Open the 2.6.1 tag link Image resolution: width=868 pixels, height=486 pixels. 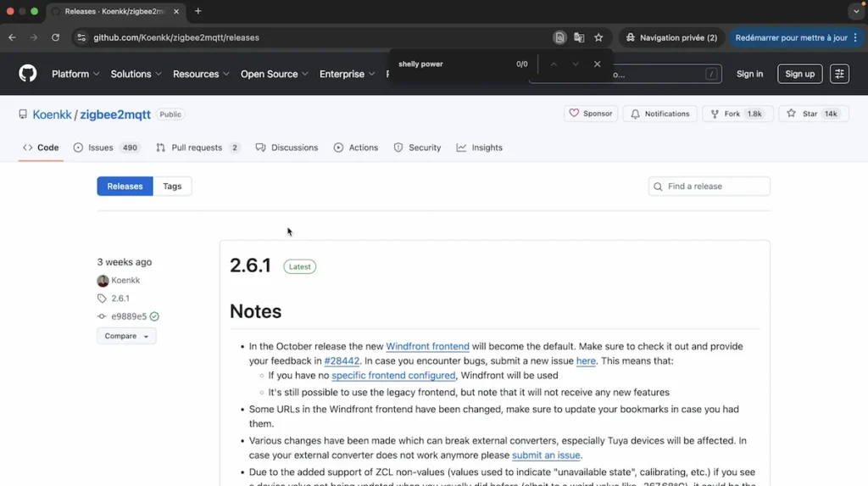pos(120,299)
